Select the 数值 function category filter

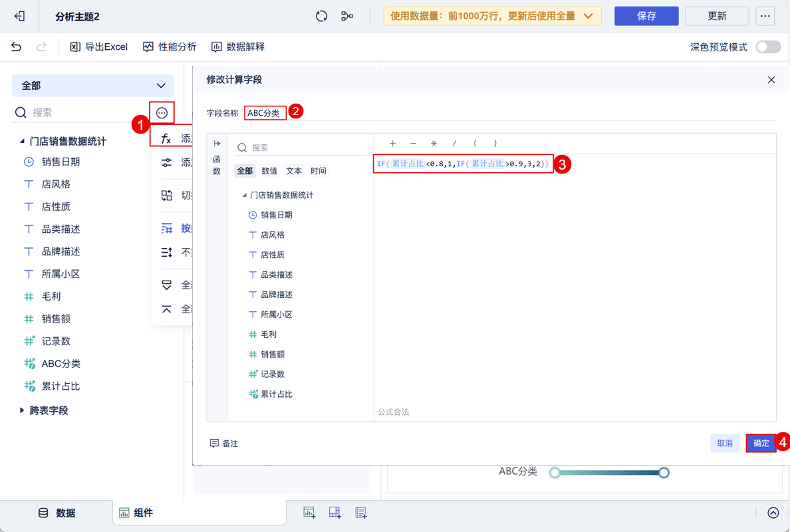coord(269,170)
